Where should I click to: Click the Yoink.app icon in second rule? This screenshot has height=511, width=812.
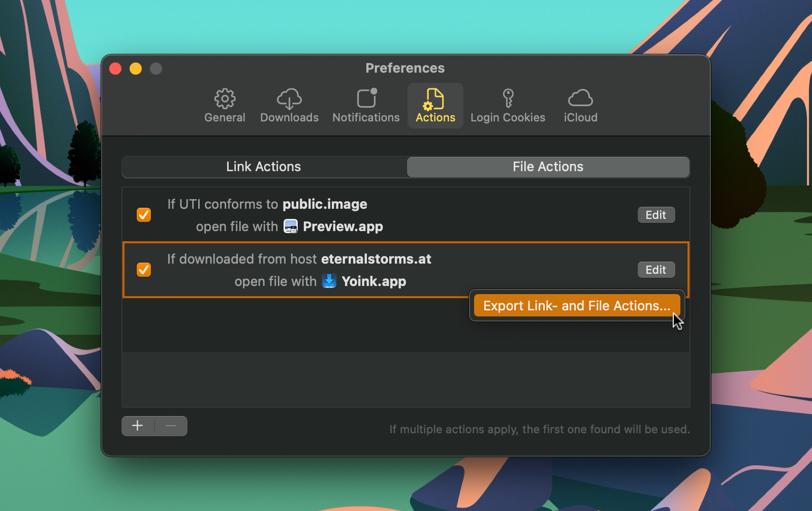tap(329, 281)
